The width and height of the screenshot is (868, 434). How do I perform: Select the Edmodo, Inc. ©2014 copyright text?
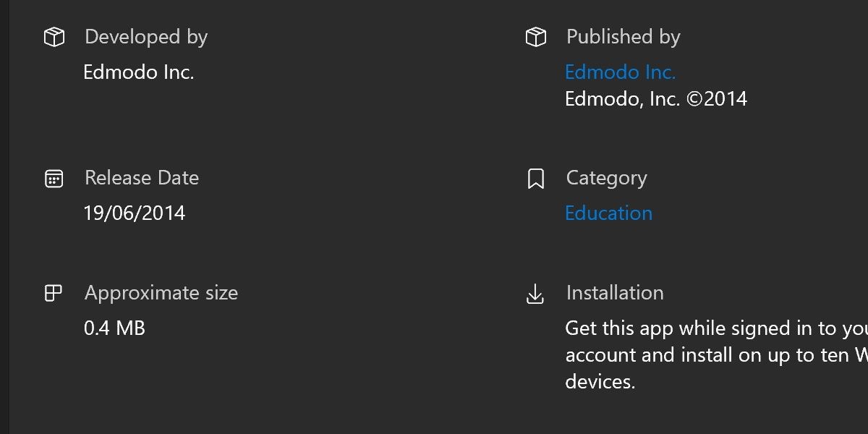coord(656,99)
